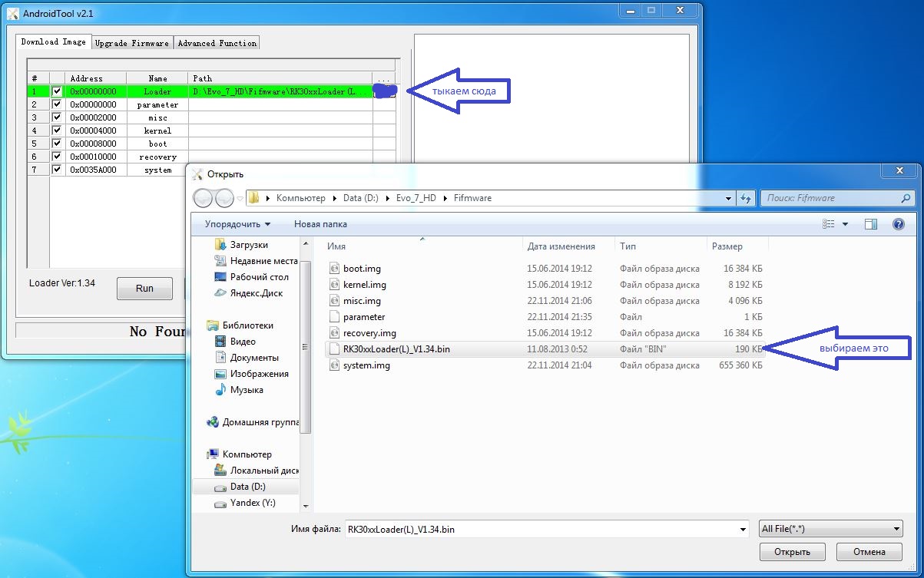Open the All File(*.*) type dropdown
Image resolution: width=924 pixels, height=578 pixels.
click(x=830, y=529)
